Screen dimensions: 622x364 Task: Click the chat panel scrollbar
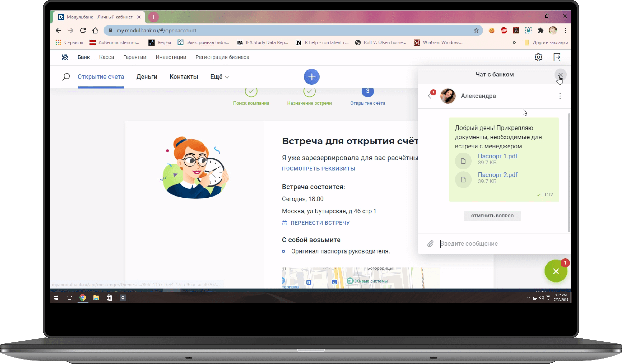(569, 172)
